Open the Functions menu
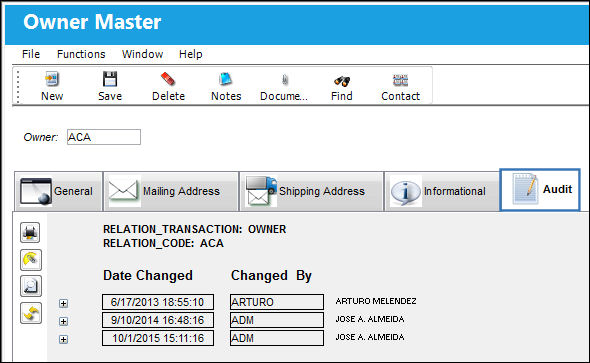The width and height of the screenshot is (590, 363). point(81,54)
